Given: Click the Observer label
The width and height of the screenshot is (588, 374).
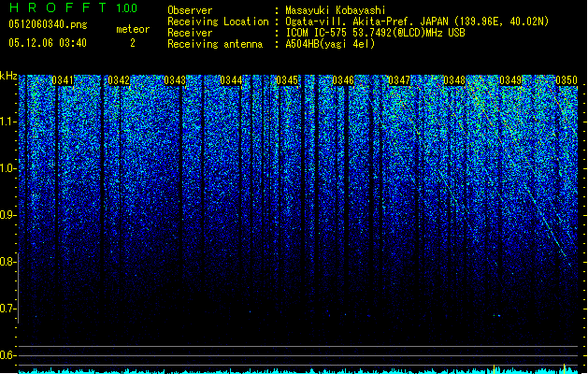Looking at the screenshot, I should click(x=190, y=10).
